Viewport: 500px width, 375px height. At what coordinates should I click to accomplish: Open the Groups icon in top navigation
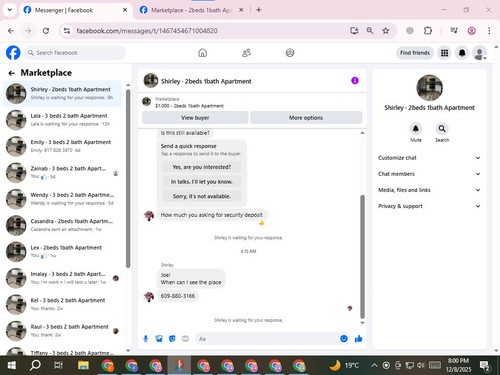click(290, 53)
